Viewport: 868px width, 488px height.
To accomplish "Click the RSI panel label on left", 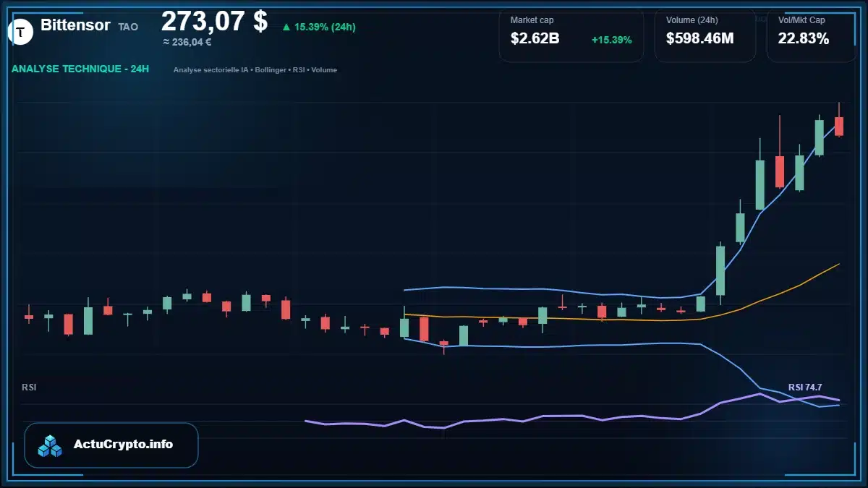I will click(x=29, y=388).
